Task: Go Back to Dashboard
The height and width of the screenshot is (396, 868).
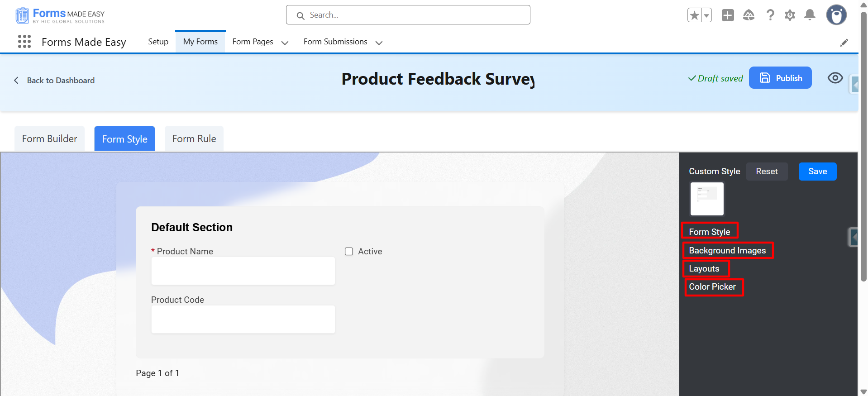Action: click(55, 81)
